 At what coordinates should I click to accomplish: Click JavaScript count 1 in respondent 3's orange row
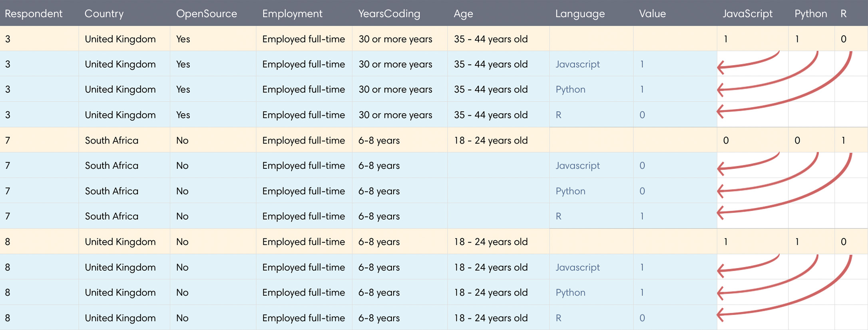726,39
